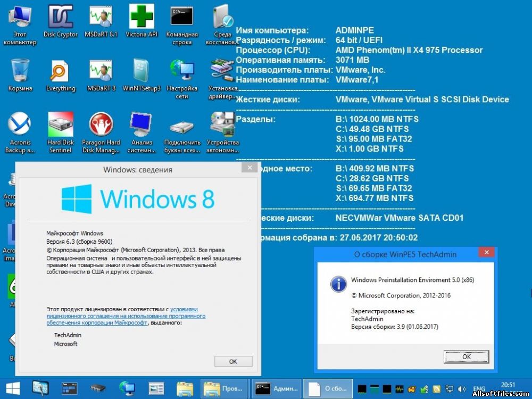The width and height of the screenshot is (532, 399).
Task: Click OK in О сборке WinPE5 dialog
Action: [466, 356]
